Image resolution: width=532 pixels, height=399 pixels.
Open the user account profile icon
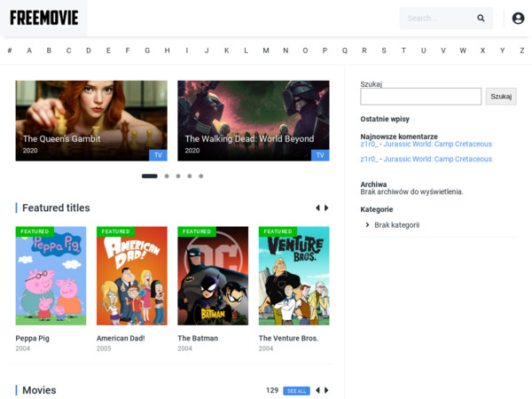518,18
